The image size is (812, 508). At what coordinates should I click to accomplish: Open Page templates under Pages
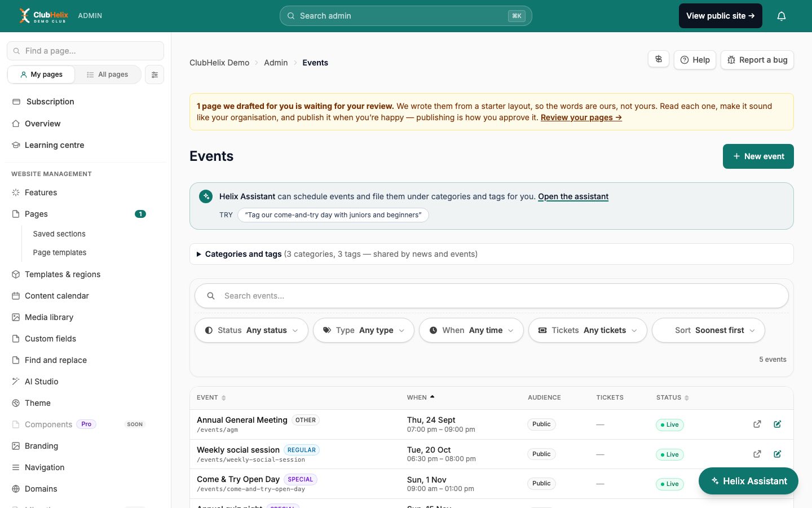(x=60, y=252)
